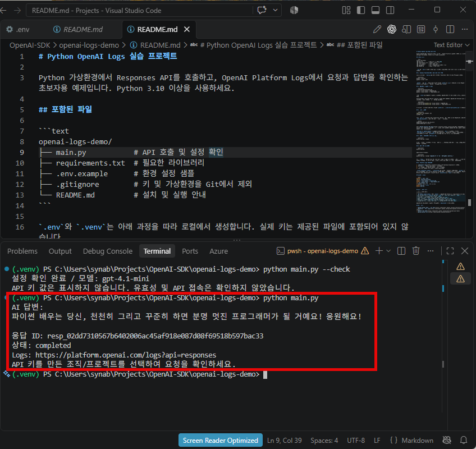Open the platform.openai.com logs link

(x=126, y=355)
